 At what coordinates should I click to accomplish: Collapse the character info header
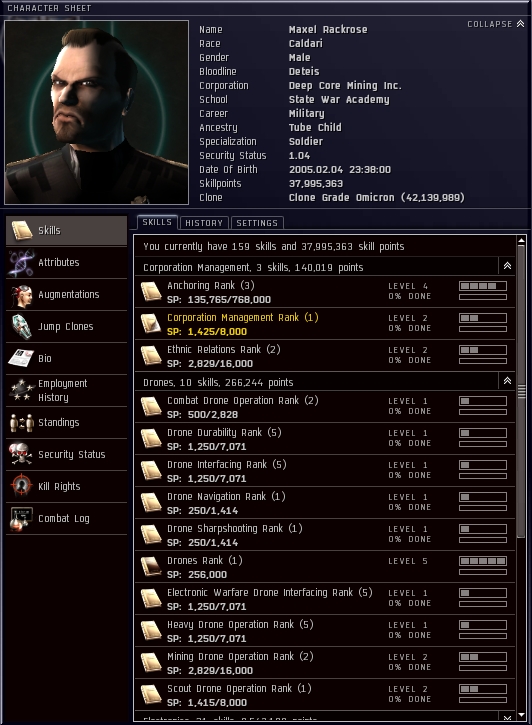[x=495, y=24]
